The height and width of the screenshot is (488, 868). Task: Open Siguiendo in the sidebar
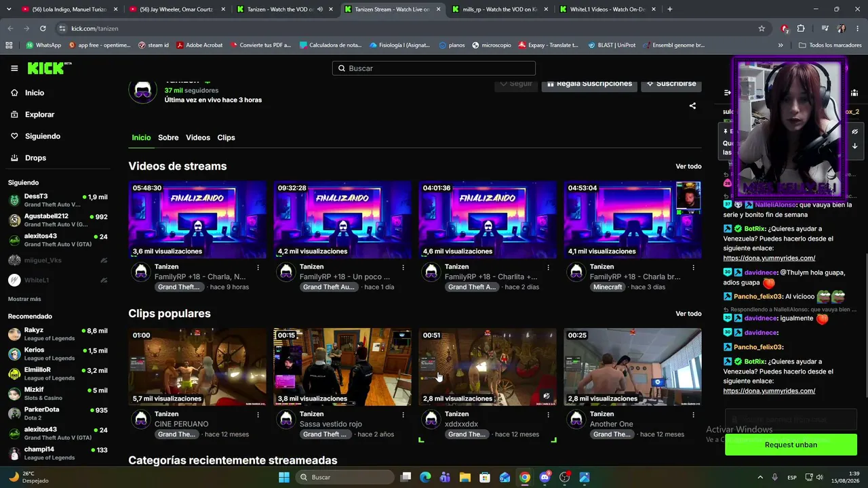pyautogui.click(x=42, y=136)
